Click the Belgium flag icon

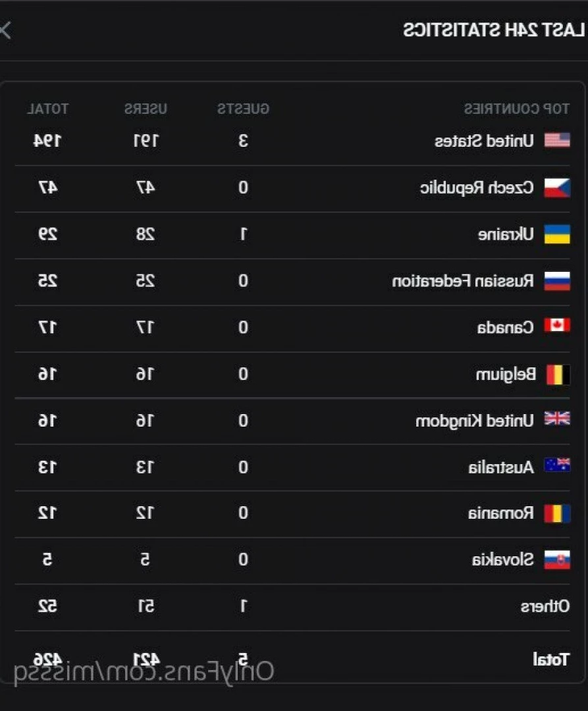pyautogui.click(x=558, y=375)
